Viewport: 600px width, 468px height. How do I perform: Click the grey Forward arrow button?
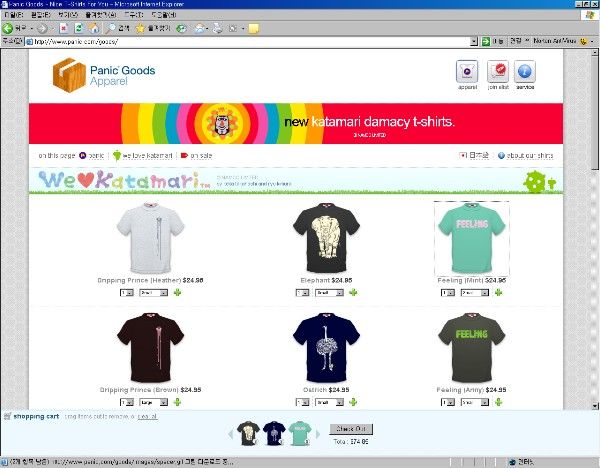[x=42, y=28]
